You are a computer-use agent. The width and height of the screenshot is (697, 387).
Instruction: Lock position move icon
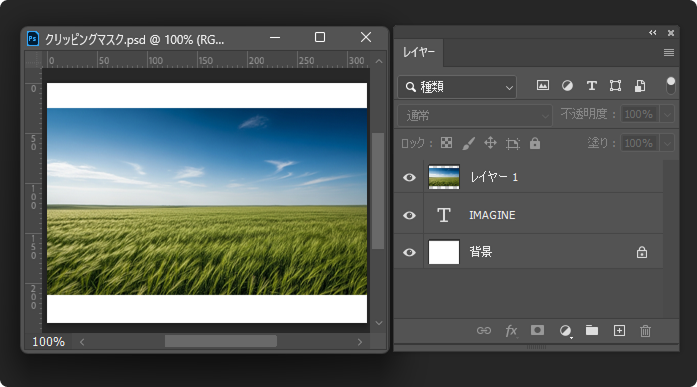click(490, 143)
